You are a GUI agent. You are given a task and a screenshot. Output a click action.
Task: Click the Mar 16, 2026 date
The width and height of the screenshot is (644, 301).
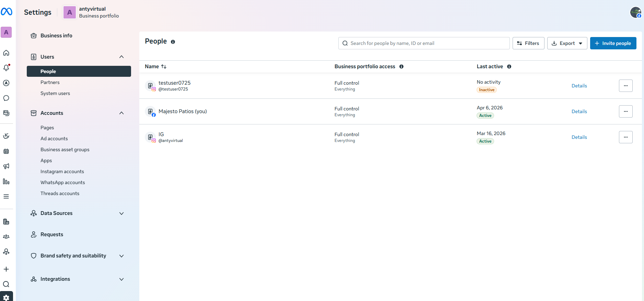pos(491,133)
